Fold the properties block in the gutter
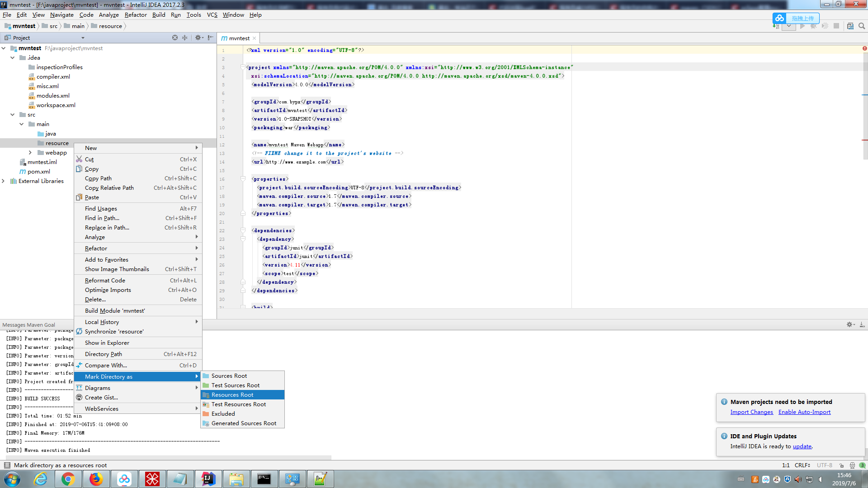Screen dimensions: 868x488 (x=243, y=179)
